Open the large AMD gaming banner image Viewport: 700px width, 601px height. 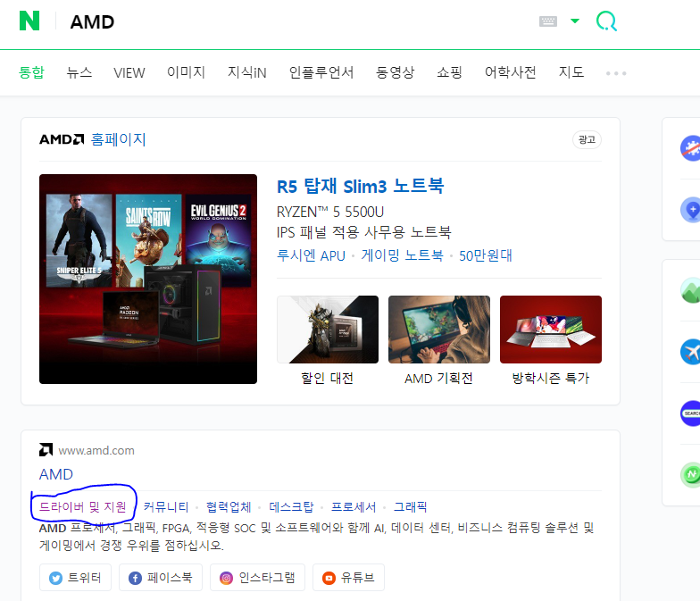[x=148, y=279]
